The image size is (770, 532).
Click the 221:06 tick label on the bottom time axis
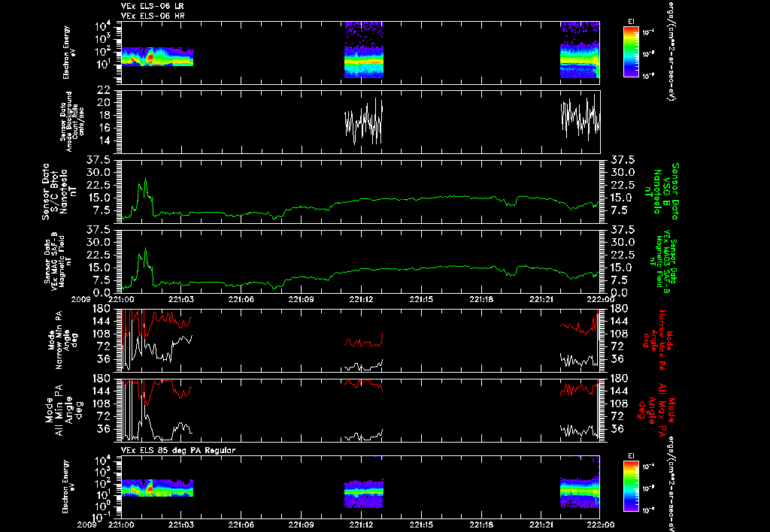pyautogui.click(x=241, y=524)
